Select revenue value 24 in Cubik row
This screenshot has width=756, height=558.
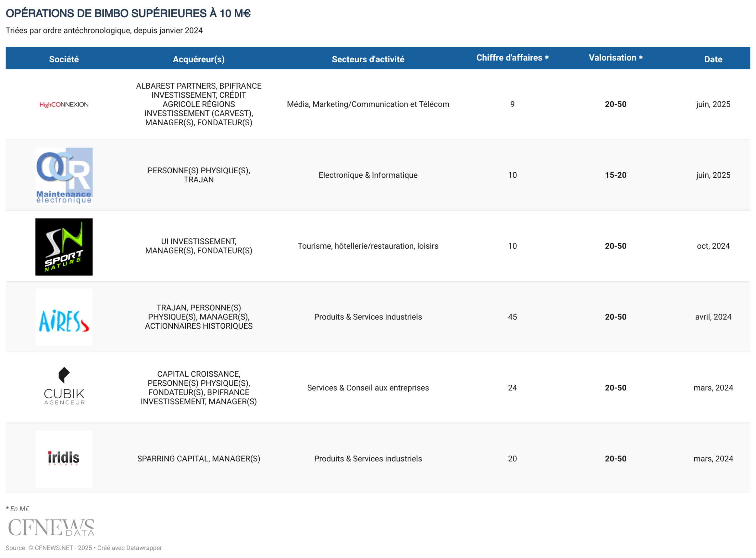tap(512, 388)
